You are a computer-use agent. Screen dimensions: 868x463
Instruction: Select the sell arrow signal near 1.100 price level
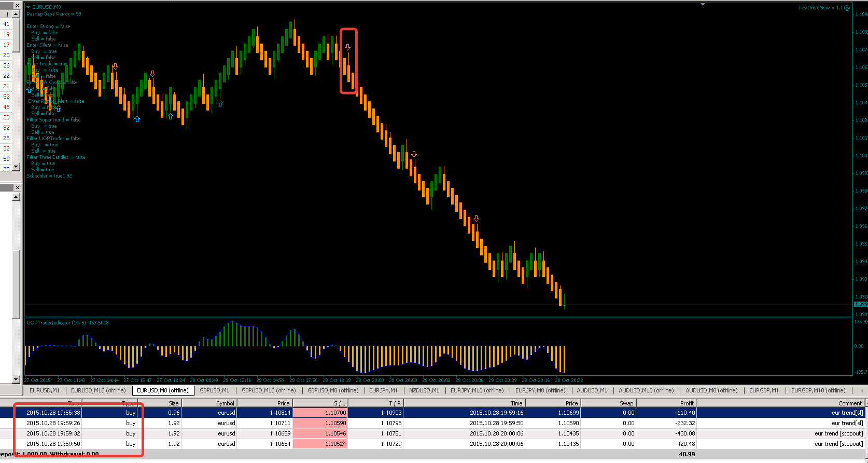(x=414, y=154)
